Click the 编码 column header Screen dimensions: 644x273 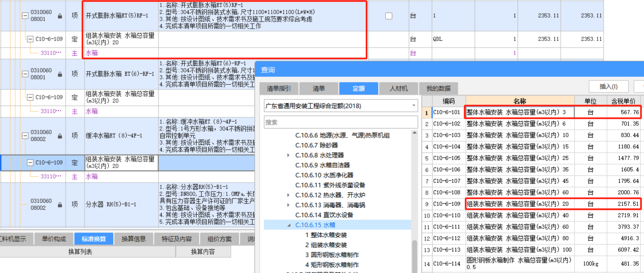[448, 101]
